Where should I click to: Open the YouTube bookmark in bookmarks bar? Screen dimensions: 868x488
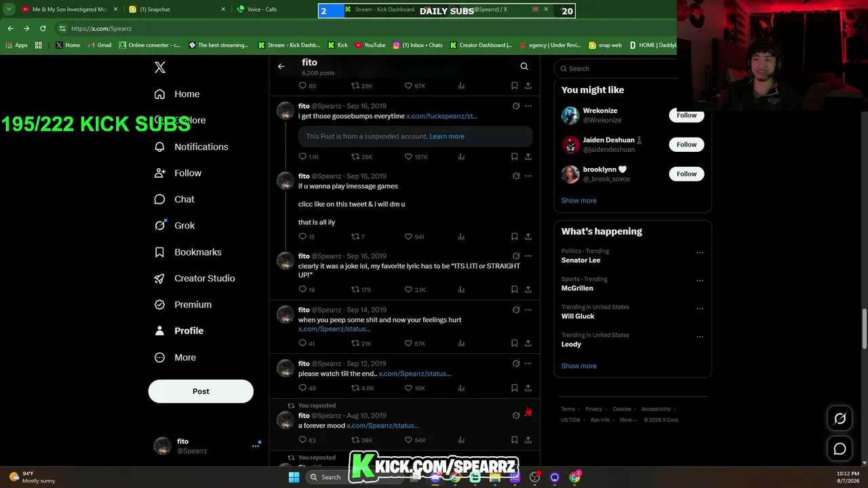(x=370, y=45)
